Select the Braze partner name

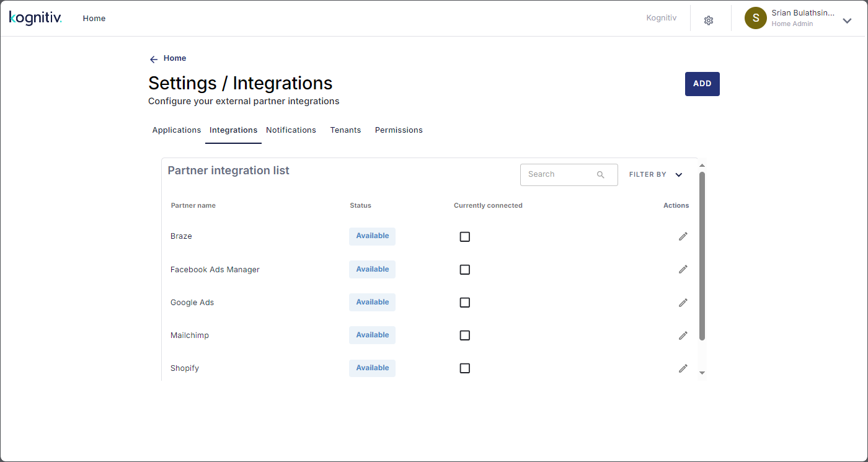[181, 236]
